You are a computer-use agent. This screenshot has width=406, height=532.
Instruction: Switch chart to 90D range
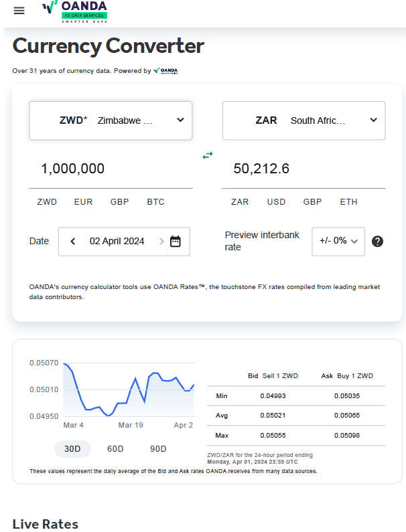pyautogui.click(x=158, y=449)
